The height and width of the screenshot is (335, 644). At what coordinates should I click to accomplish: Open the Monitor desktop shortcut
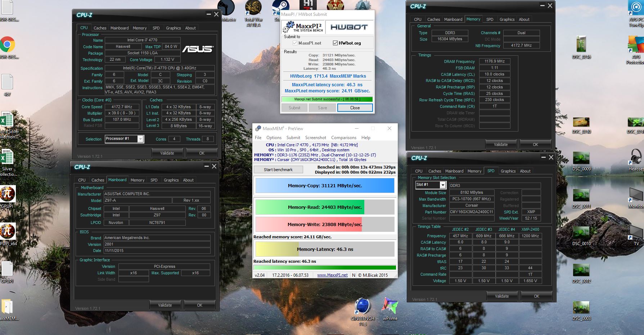(636, 197)
